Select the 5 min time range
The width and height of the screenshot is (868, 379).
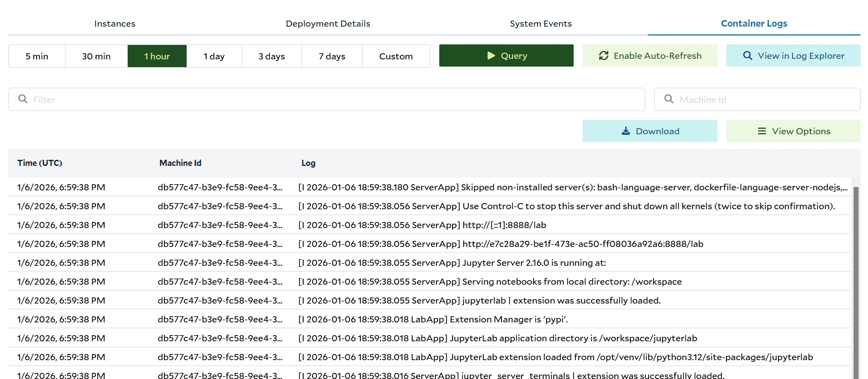tap(37, 56)
